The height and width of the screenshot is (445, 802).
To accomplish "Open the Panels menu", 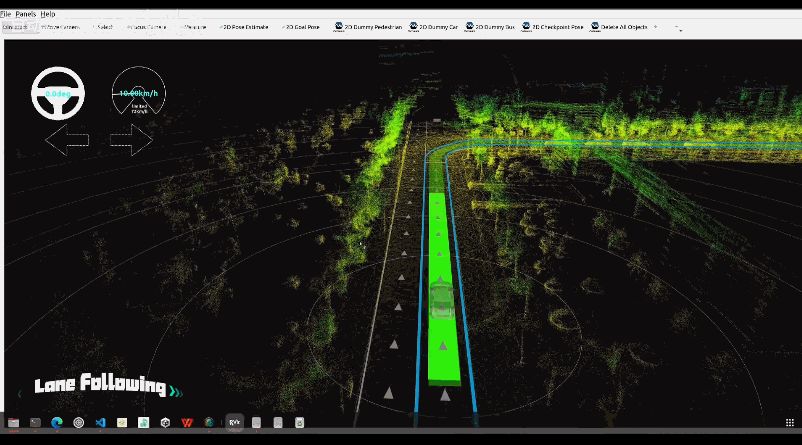I will coord(25,14).
